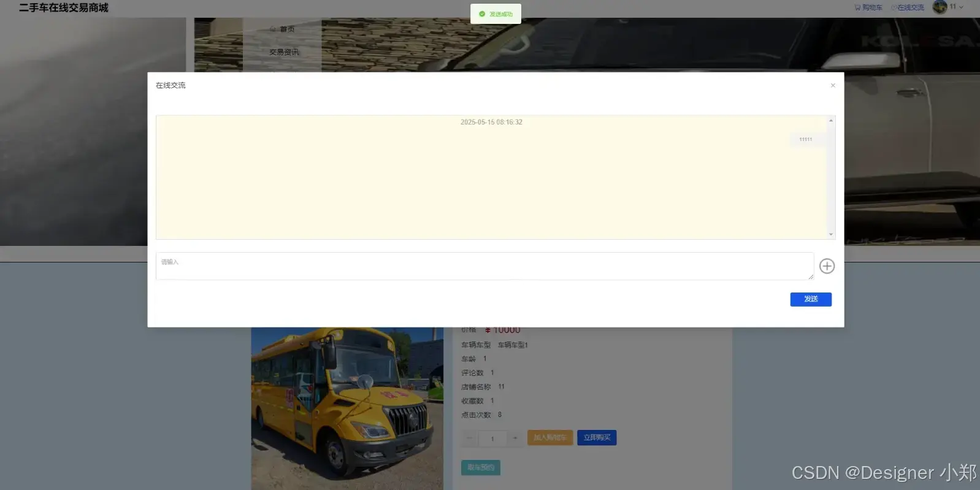Screen dimensions: 980x490
Task: Click the 收藏数 favorites count row
Action: pos(478,401)
